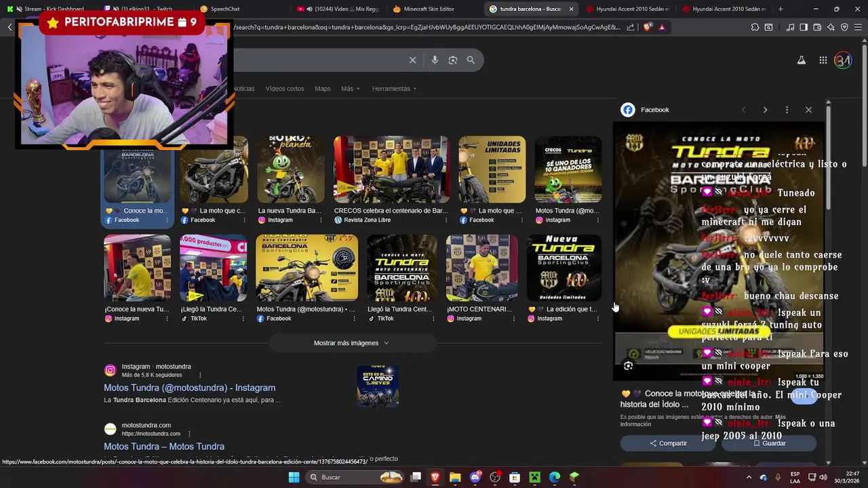
Task: Open Google Search Labs flask icon
Action: coord(801,60)
